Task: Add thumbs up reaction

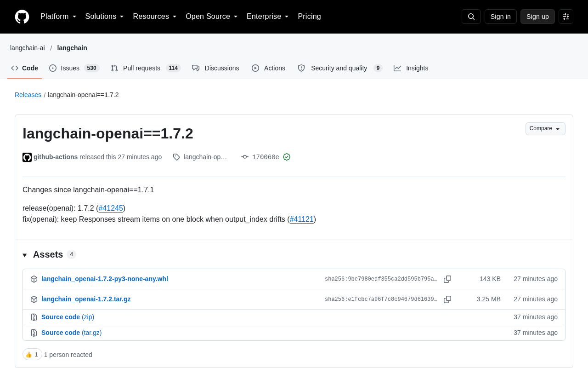Action: tap(32, 354)
